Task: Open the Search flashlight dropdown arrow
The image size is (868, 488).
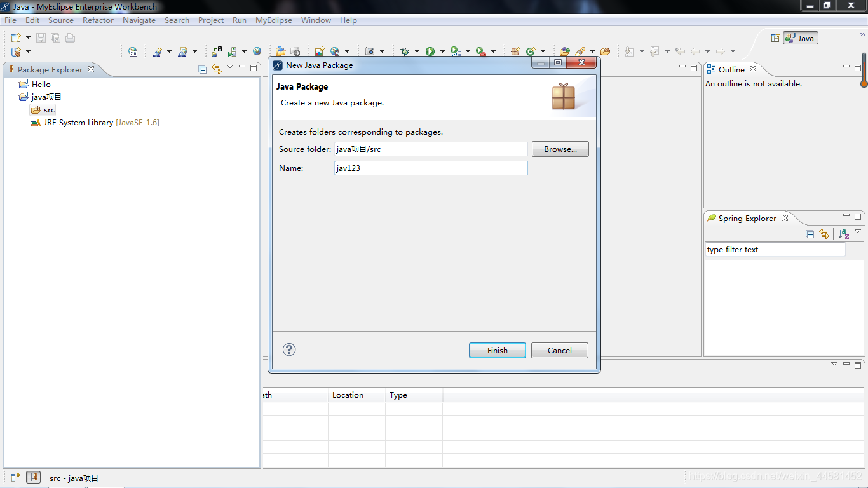Action: [x=592, y=51]
